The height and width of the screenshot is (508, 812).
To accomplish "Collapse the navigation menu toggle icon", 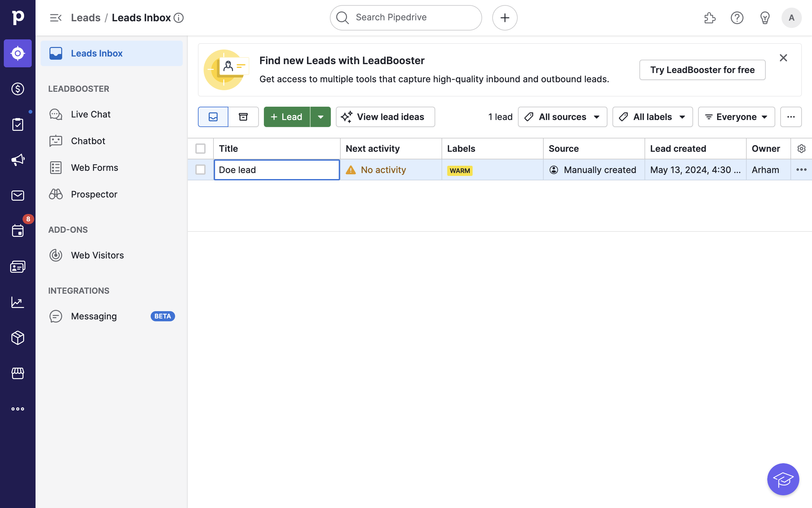I will pyautogui.click(x=56, y=18).
